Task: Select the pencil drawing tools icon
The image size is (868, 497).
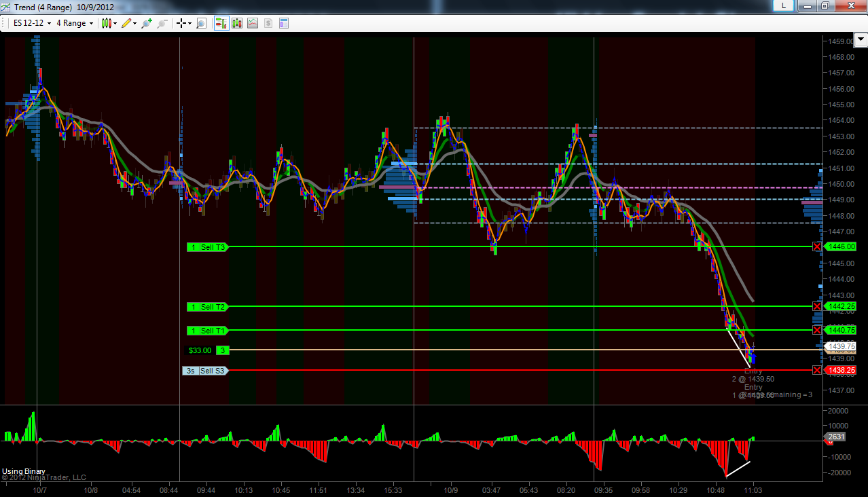Action: [126, 23]
